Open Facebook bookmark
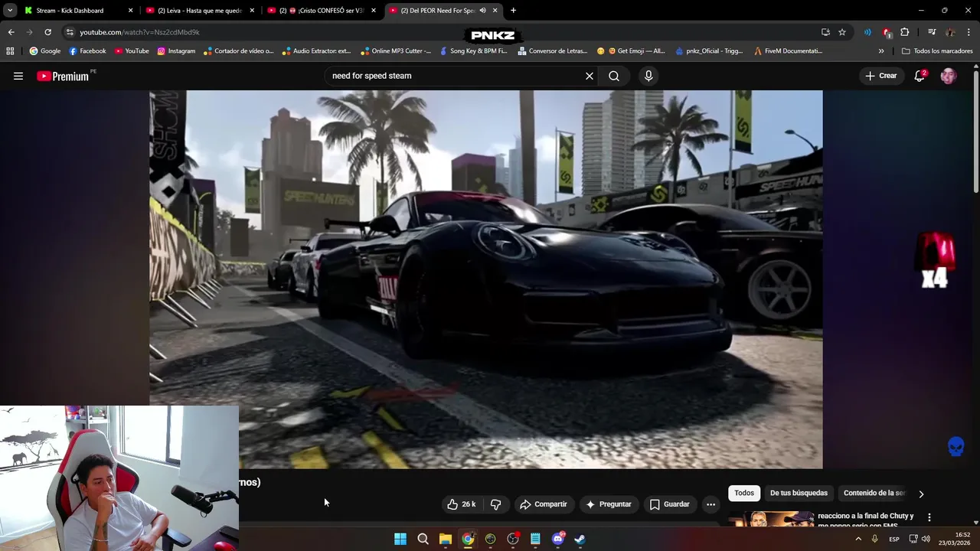This screenshot has width=980, height=551. click(87, 51)
